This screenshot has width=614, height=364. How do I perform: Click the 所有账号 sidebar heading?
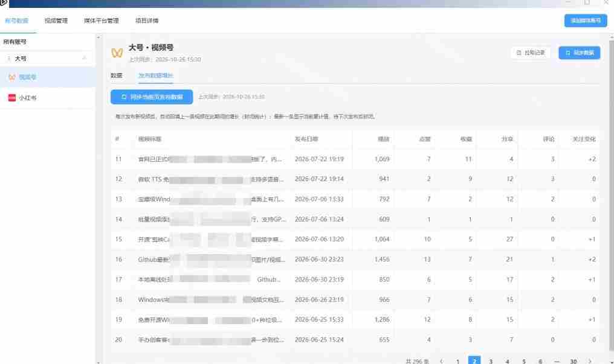click(15, 42)
